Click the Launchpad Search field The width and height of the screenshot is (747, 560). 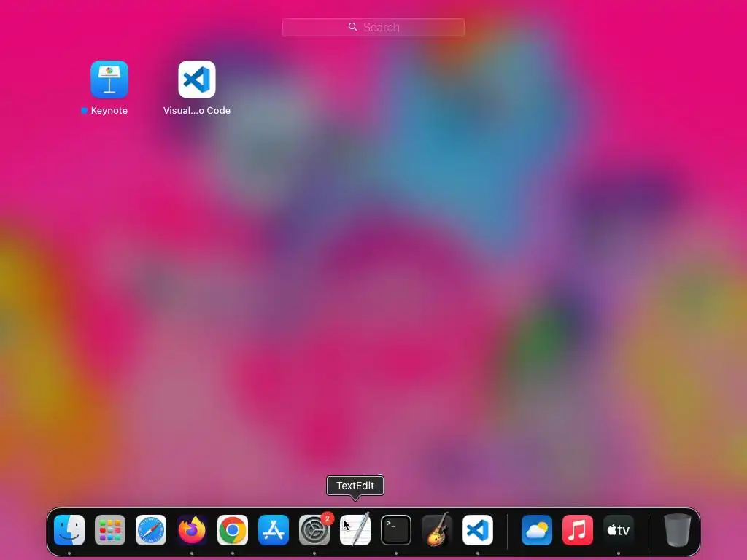373,27
